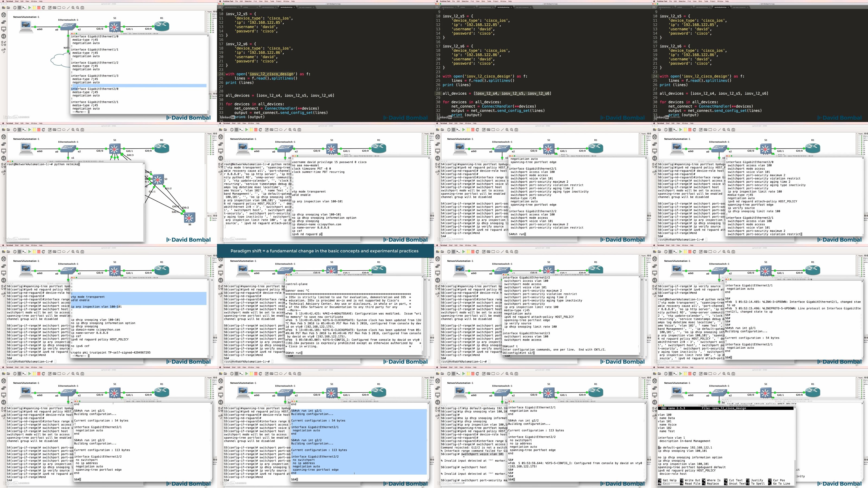Click zoom-in icon above 'python netmiko' terminal
The image size is (868, 488).
(x=73, y=130)
